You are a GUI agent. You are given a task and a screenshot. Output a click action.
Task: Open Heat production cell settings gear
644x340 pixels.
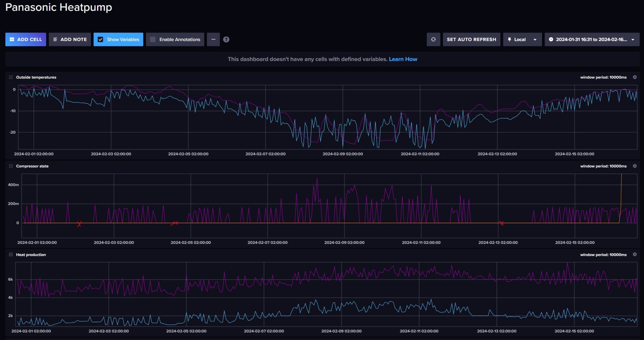(x=635, y=254)
